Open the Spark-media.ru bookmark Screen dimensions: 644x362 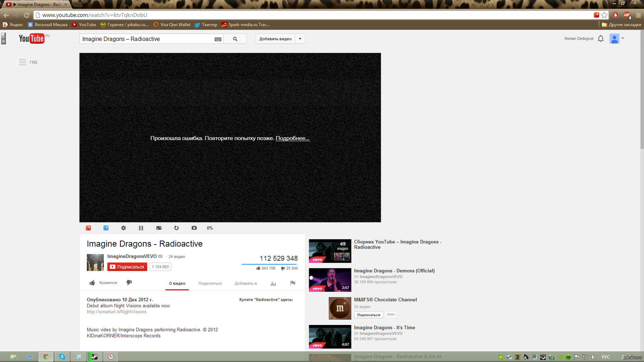pyautogui.click(x=246, y=25)
